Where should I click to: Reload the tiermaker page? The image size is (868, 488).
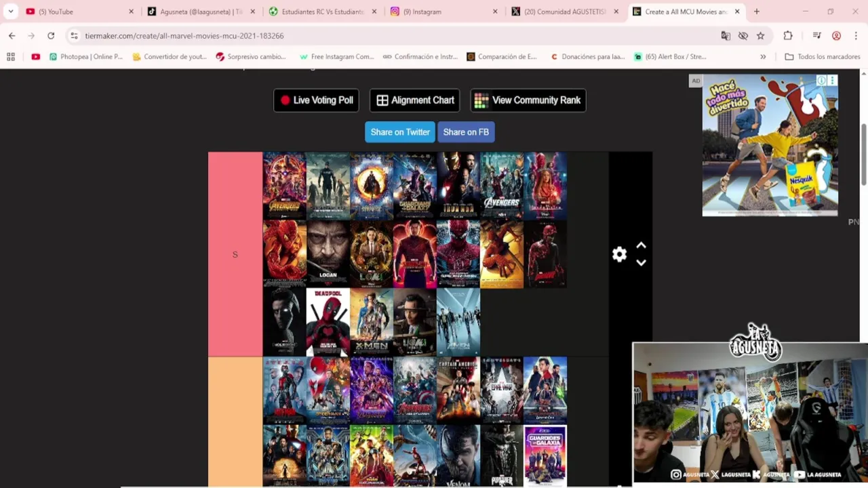pos(51,36)
